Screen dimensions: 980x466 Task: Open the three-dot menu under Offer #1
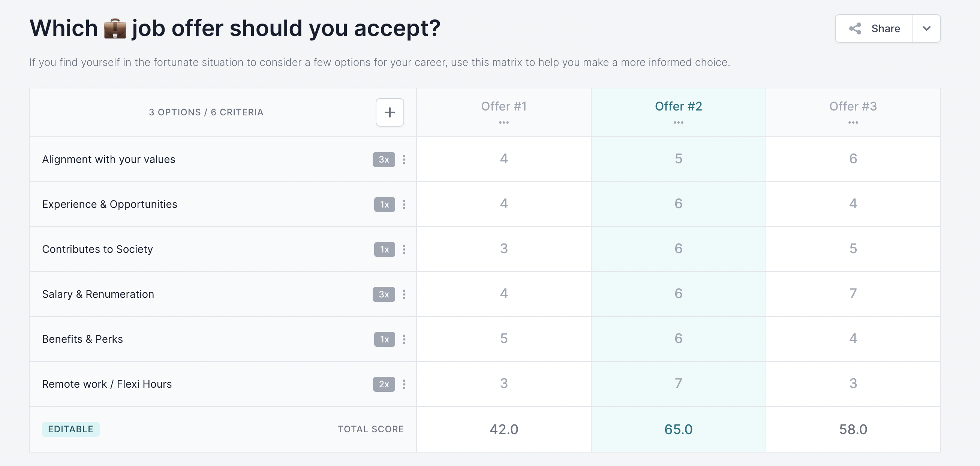point(504,122)
